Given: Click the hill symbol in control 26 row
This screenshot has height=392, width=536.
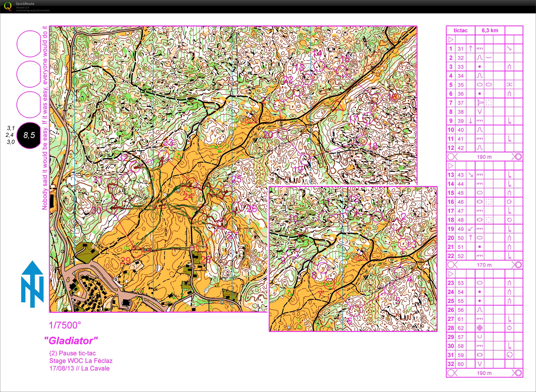Looking at the screenshot, I should point(479,310).
